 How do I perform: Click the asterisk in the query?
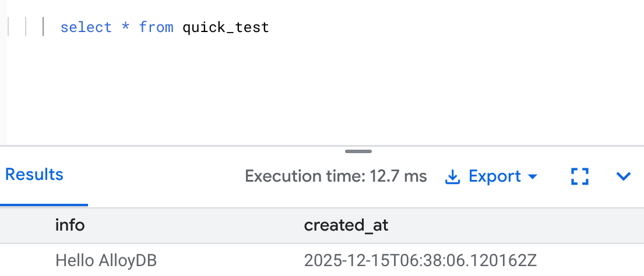point(125,27)
